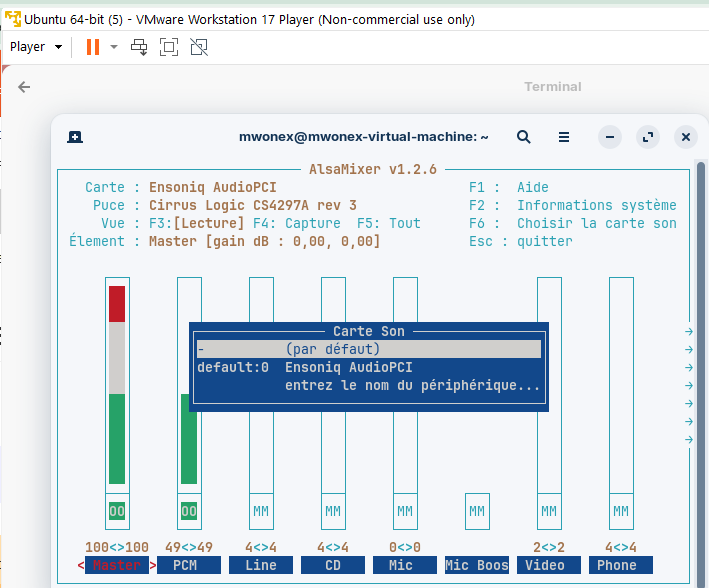Toggle the Mic Boost mute indicator MM

477,511
